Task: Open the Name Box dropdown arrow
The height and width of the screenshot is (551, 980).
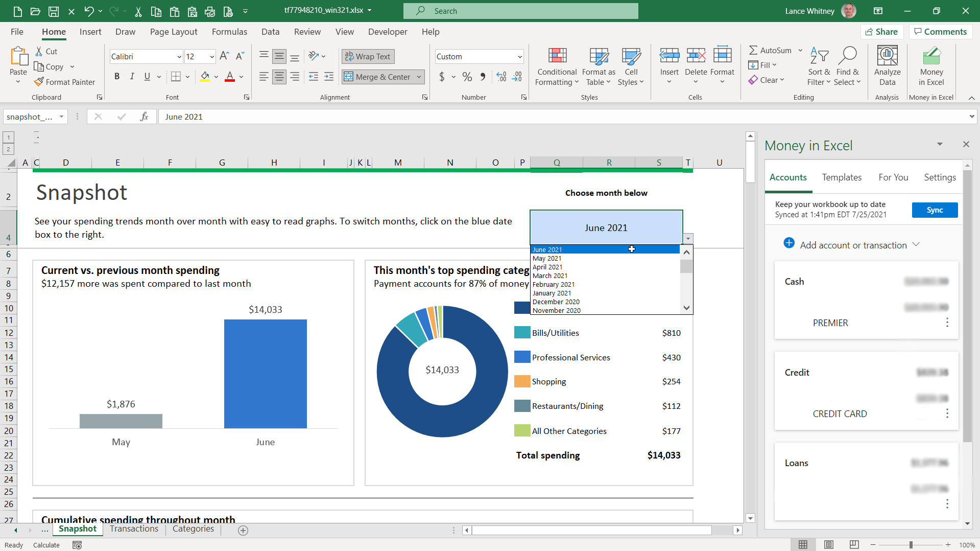Action: [x=61, y=117]
